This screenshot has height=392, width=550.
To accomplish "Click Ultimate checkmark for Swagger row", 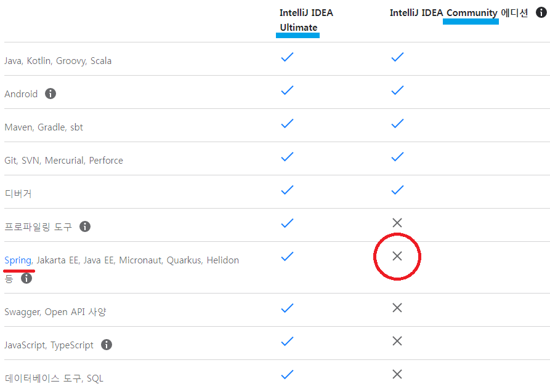I will [x=287, y=308].
